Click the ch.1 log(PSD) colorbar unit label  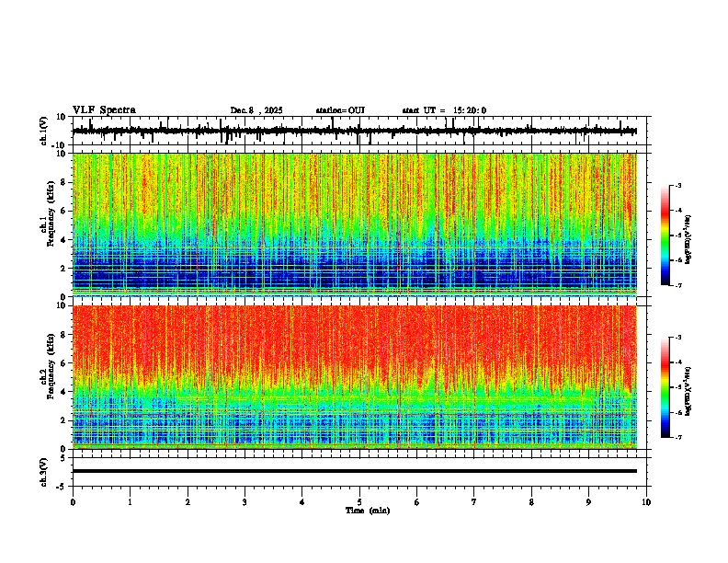688,240
